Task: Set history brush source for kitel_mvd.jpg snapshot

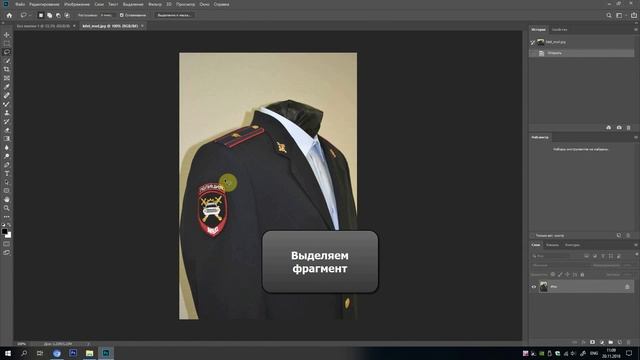Action: click(533, 42)
